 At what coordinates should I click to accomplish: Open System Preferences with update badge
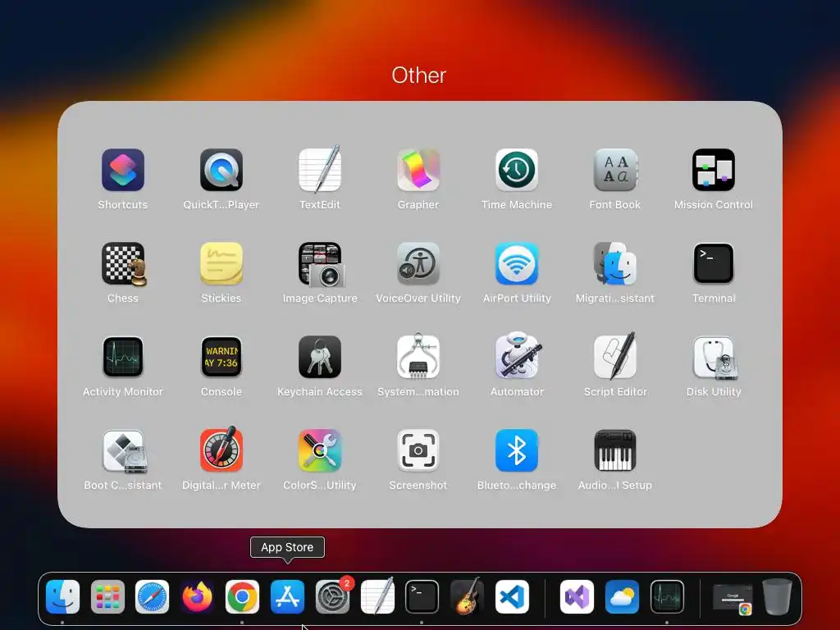click(332, 597)
